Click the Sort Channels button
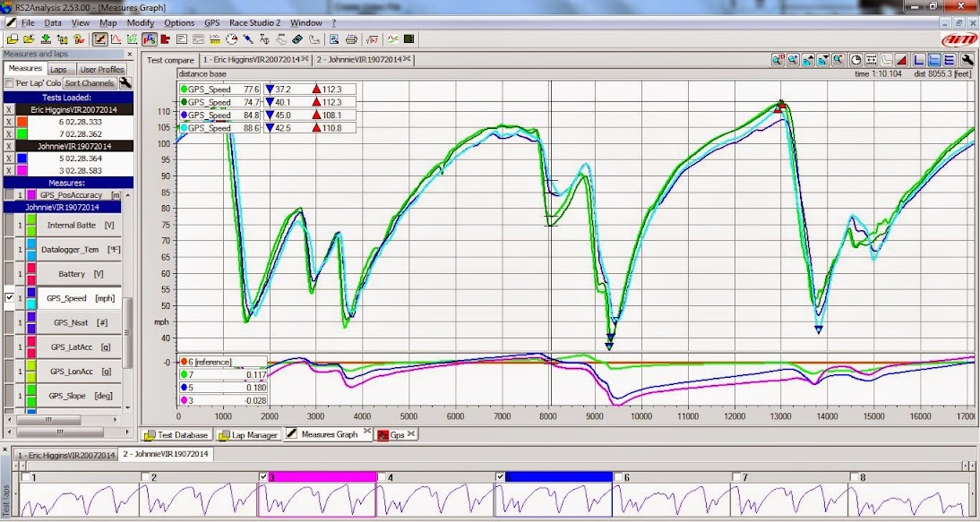This screenshot has width=980, height=522. coord(90,83)
